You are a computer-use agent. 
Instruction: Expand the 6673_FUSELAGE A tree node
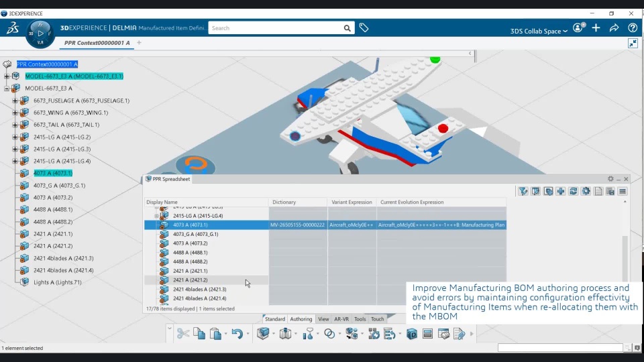15,101
